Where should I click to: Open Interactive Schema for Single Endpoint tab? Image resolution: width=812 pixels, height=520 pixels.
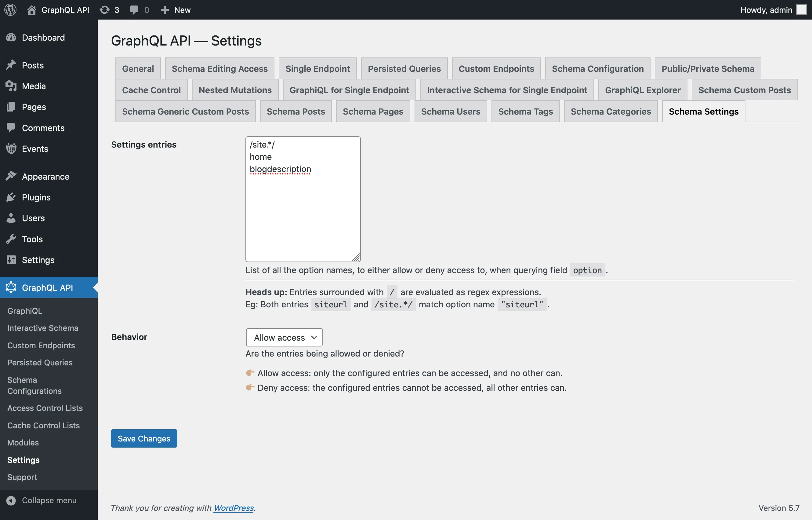(507, 90)
